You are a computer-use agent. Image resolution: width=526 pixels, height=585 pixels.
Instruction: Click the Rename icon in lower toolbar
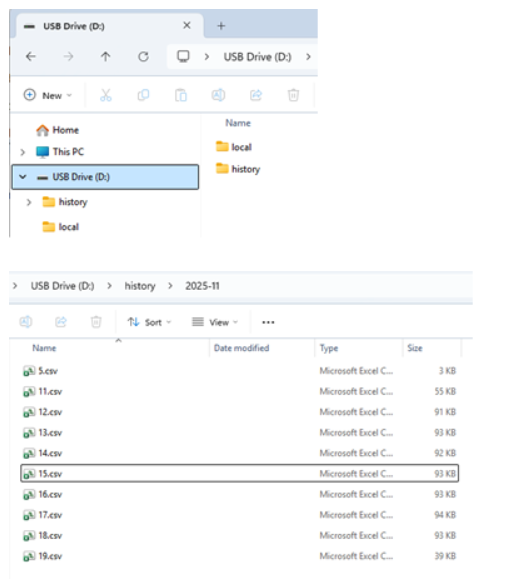pyautogui.click(x=26, y=322)
